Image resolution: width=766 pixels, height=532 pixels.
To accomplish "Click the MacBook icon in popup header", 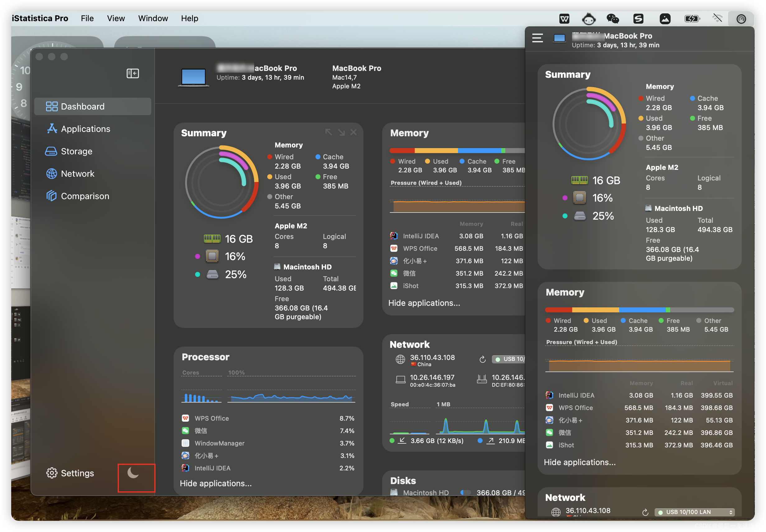I will click(x=559, y=38).
